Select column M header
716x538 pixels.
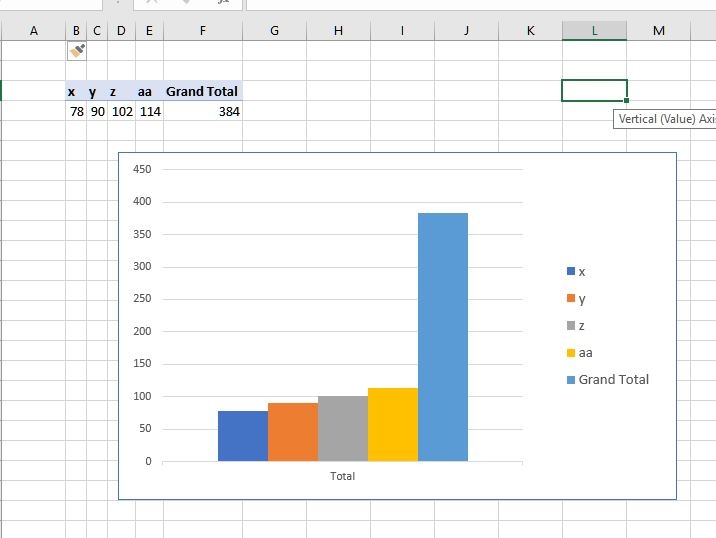pyautogui.click(x=658, y=31)
